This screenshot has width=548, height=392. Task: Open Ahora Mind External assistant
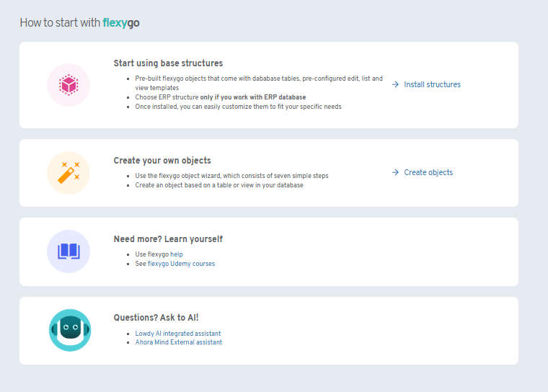tap(179, 342)
